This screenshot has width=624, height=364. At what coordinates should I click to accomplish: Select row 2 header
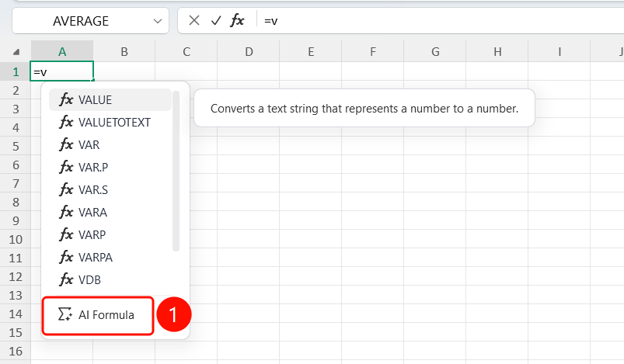[16, 90]
